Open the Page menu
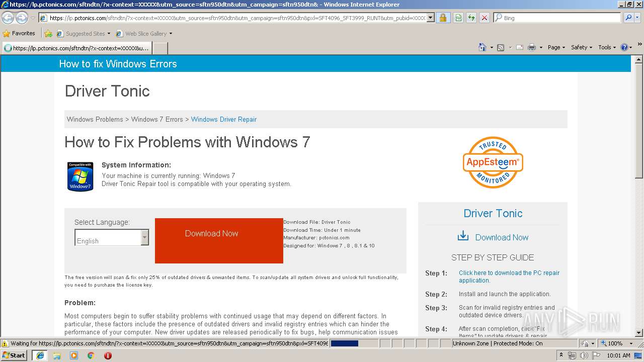 pyautogui.click(x=556, y=47)
